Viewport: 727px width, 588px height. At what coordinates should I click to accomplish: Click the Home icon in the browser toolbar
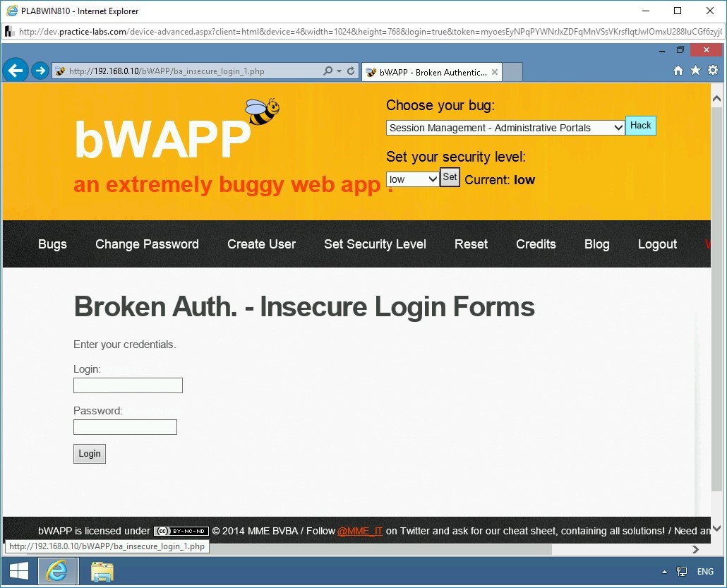tap(678, 71)
